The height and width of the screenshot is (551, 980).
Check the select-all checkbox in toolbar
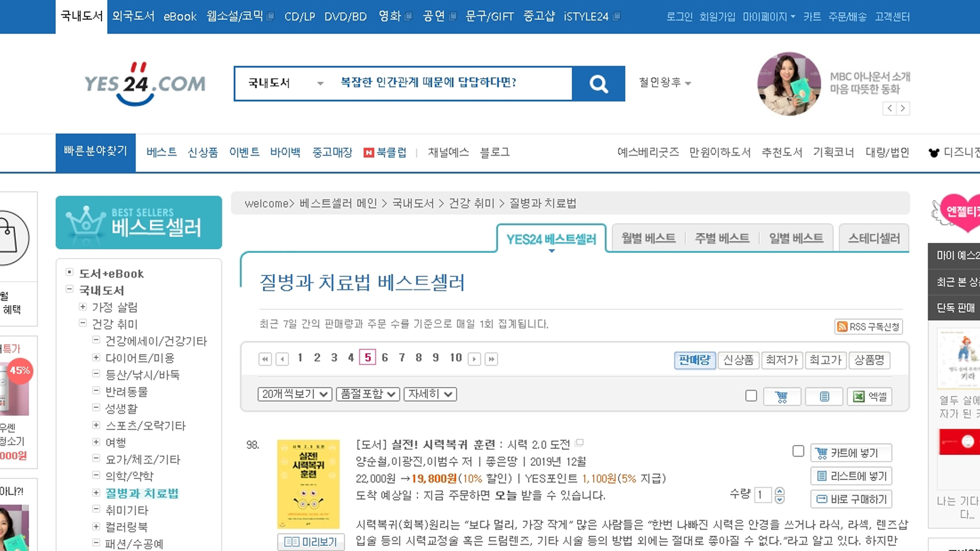point(751,396)
